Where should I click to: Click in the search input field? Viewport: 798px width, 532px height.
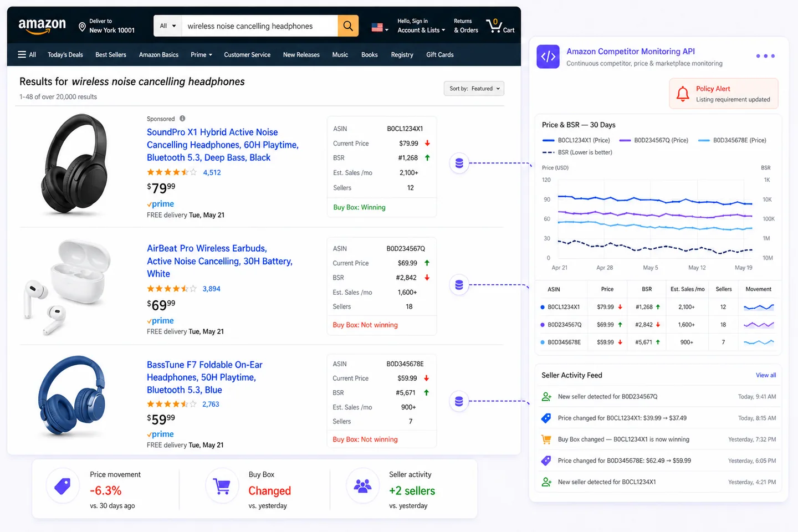point(259,26)
